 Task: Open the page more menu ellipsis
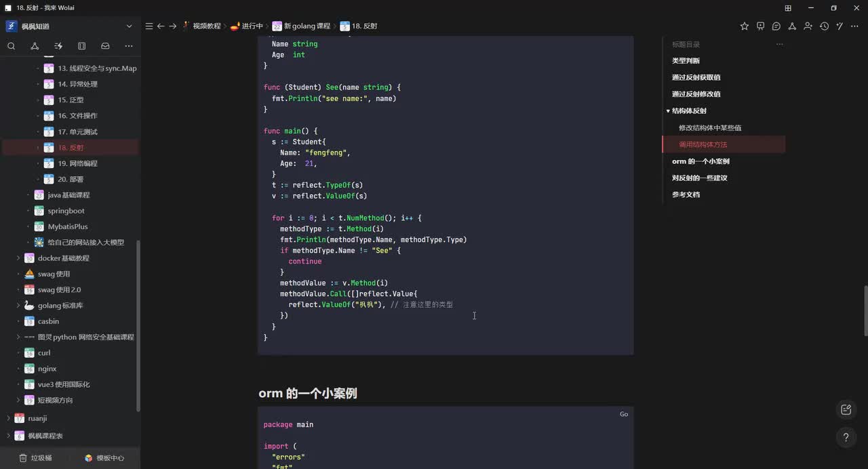point(856,26)
